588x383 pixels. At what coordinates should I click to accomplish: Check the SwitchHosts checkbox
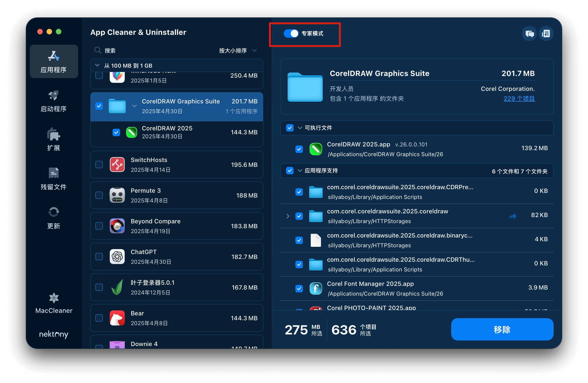[99, 165]
